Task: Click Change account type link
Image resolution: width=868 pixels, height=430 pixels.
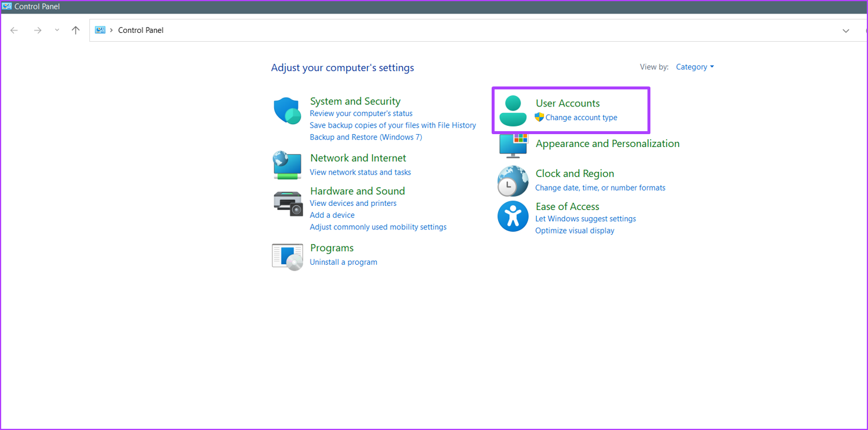Action: coord(581,118)
